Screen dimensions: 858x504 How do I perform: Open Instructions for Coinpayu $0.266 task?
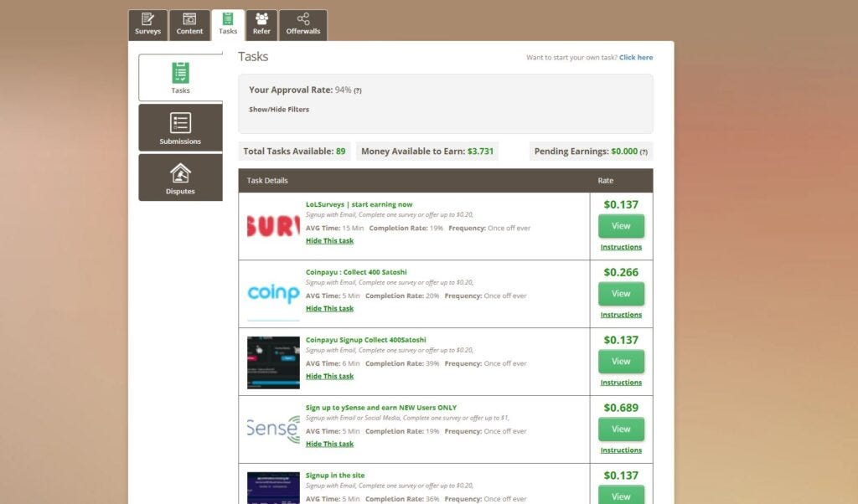coord(621,316)
